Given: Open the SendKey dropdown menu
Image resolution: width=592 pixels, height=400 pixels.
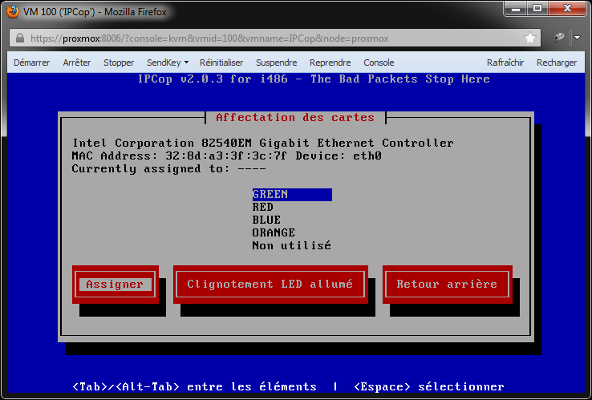Looking at the screenshot, I should pyautogui.click(x=167, y=63).
